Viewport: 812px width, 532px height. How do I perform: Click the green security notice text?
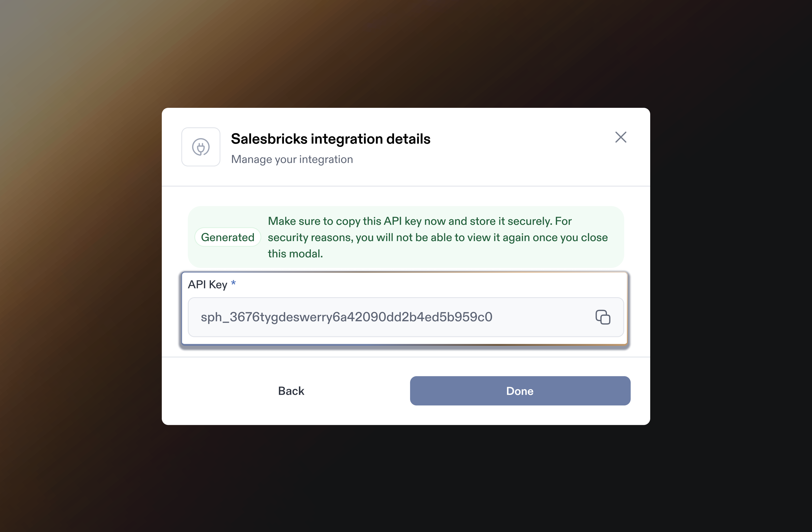point(437,237)
